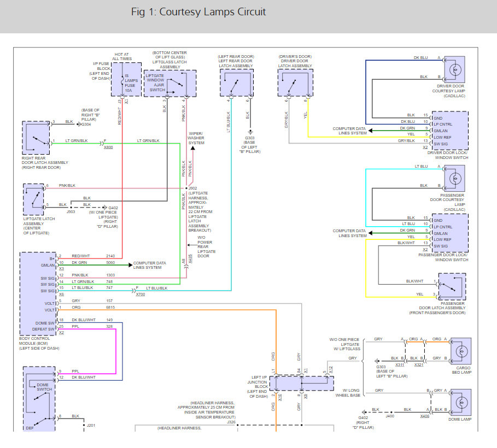The width and height of the screenshot is (497, 448).
Task: Click the 'DK BLU' wire label at driver lamp
Action: click(420, 58)
